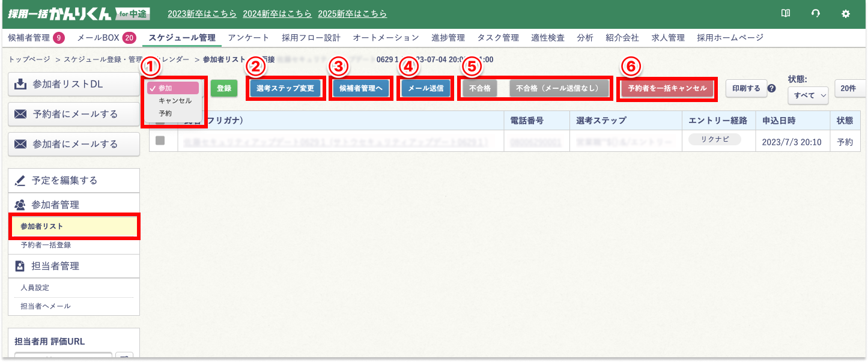Open the manual book icon in header

pyautogui.click(x=785, y=13)
